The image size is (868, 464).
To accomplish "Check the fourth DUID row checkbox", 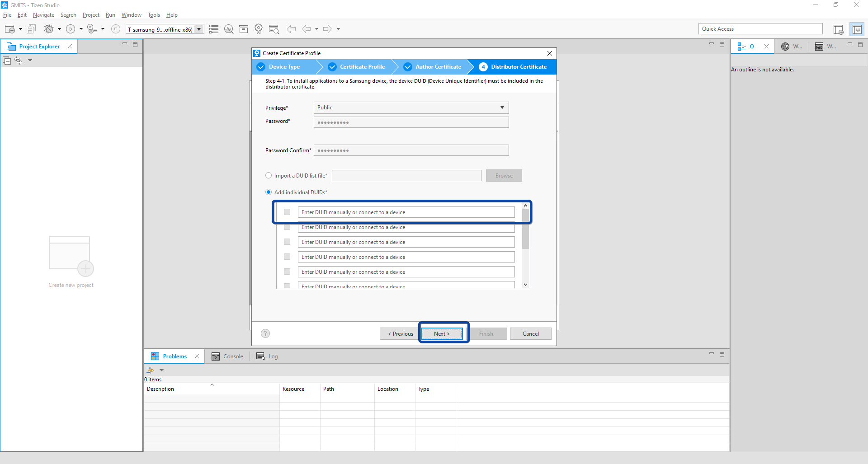I will [x=287, y=257].
